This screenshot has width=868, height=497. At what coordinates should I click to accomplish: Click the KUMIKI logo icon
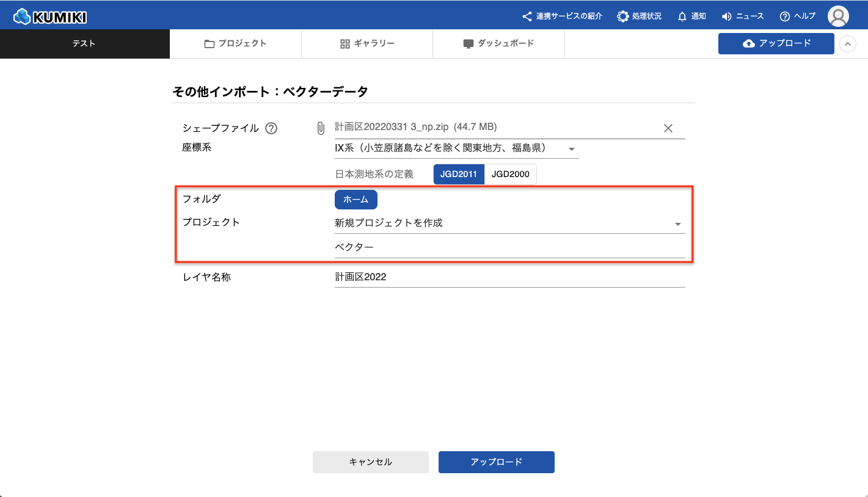pos(22,16)
